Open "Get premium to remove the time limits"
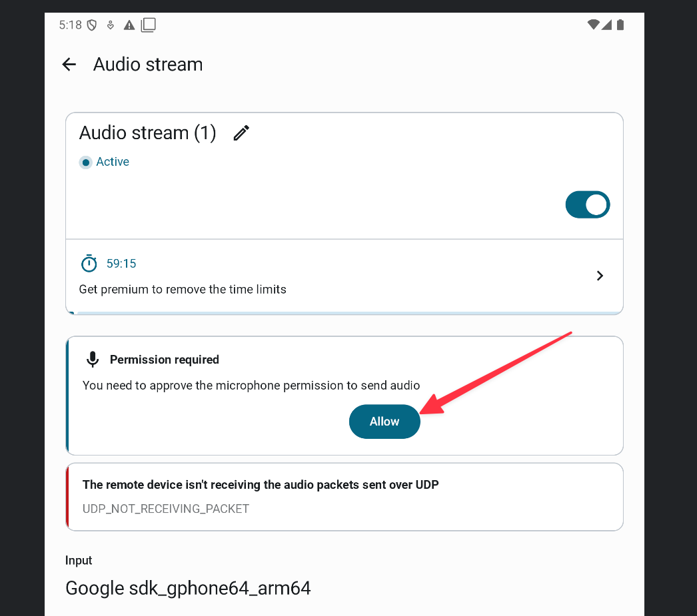This screenshot has width=697, height=616. click(x=183, y=290)
